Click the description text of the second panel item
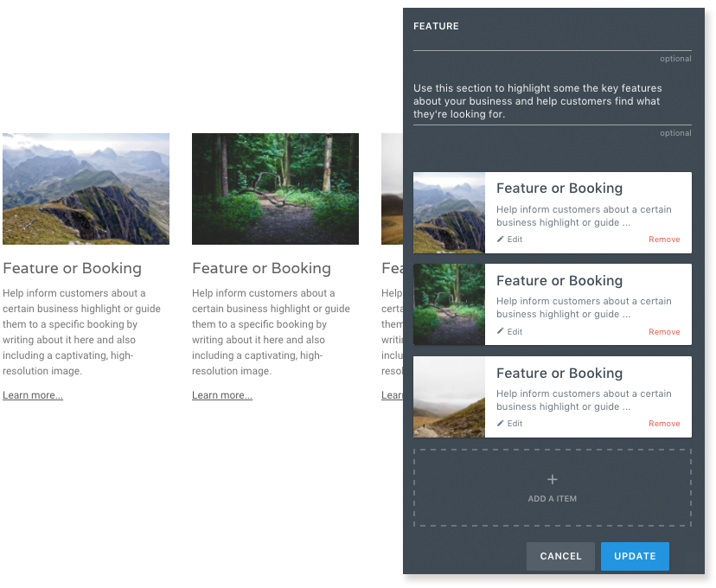 coord(584,308)
